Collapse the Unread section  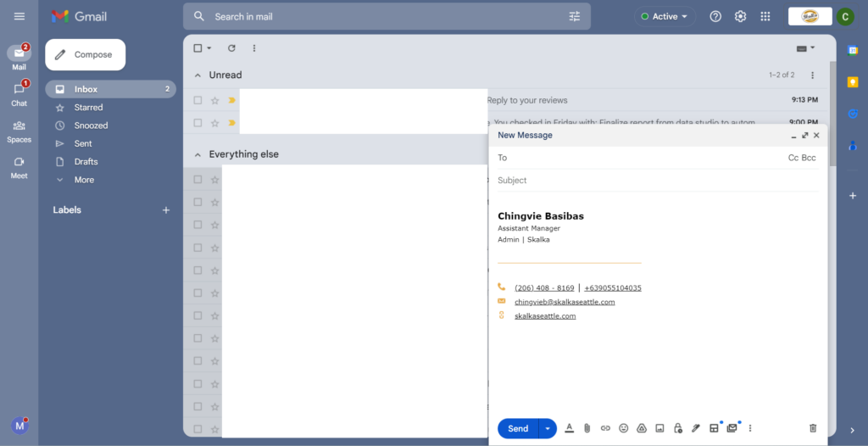pos(198,75)
